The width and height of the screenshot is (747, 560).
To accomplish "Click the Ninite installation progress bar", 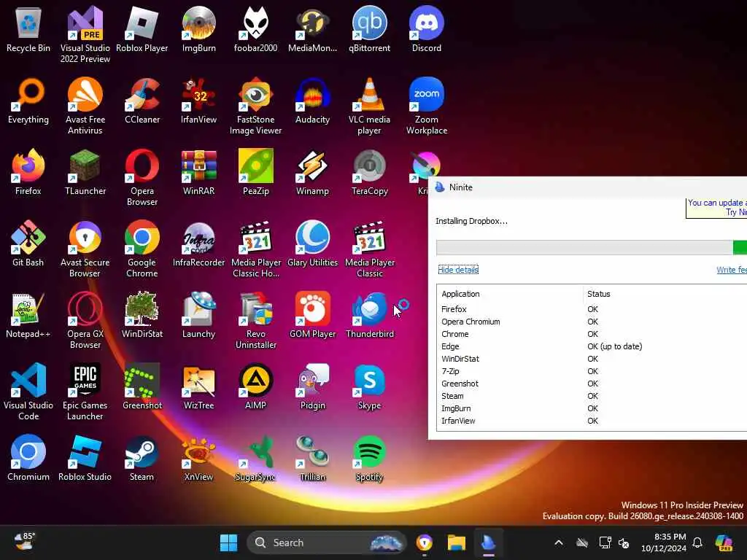I will 591,248.
